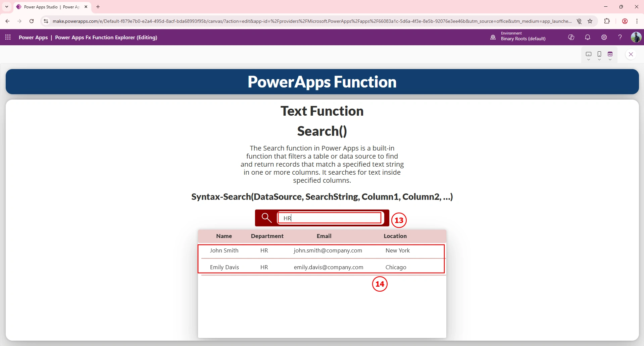Click the browser address bar URL
Viewport: 644px width, 346px height.
tap(312, 21)
